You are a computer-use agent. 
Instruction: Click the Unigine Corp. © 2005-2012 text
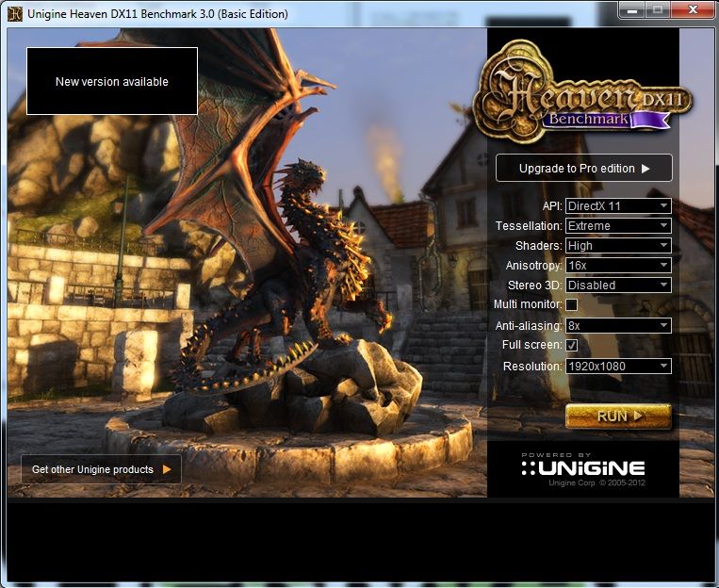[x=596, y=482]
